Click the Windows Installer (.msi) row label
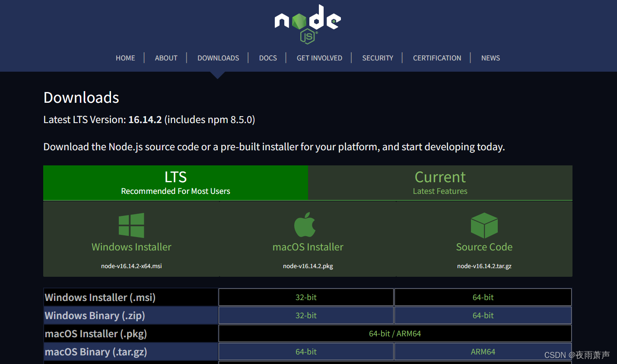Screen dimensions: 617x364 pos(100,298)
